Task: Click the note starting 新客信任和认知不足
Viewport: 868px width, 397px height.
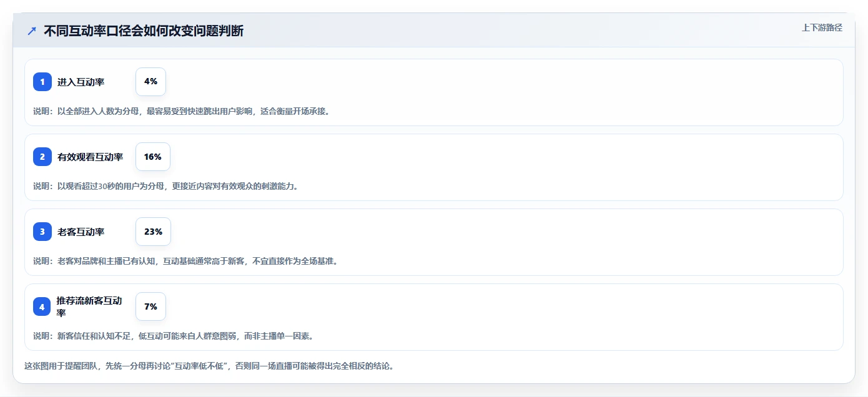Action: [x=173, y=336]
